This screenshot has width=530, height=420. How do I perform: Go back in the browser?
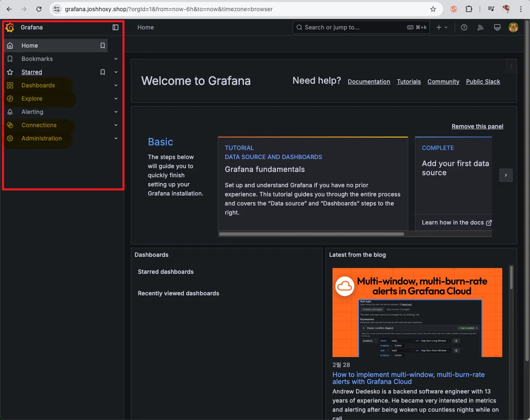[x=9, y=9]
